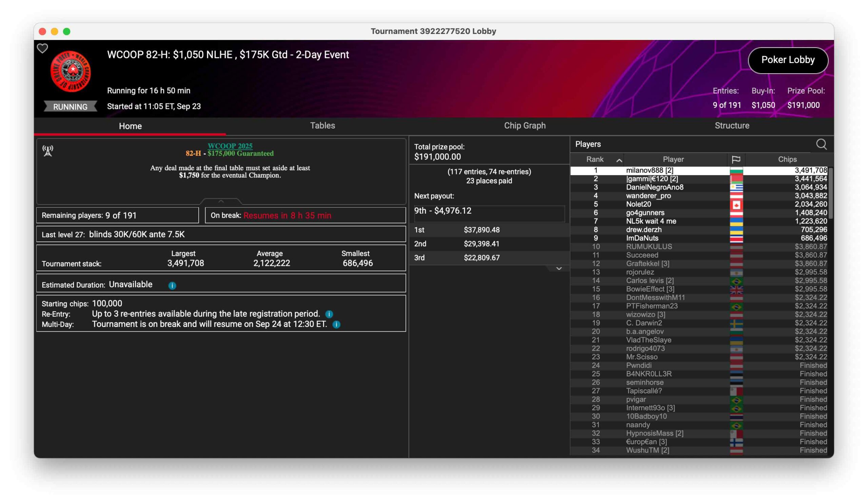
Task: Expand the payouts list chevron
Action: [x=559, y=269]
